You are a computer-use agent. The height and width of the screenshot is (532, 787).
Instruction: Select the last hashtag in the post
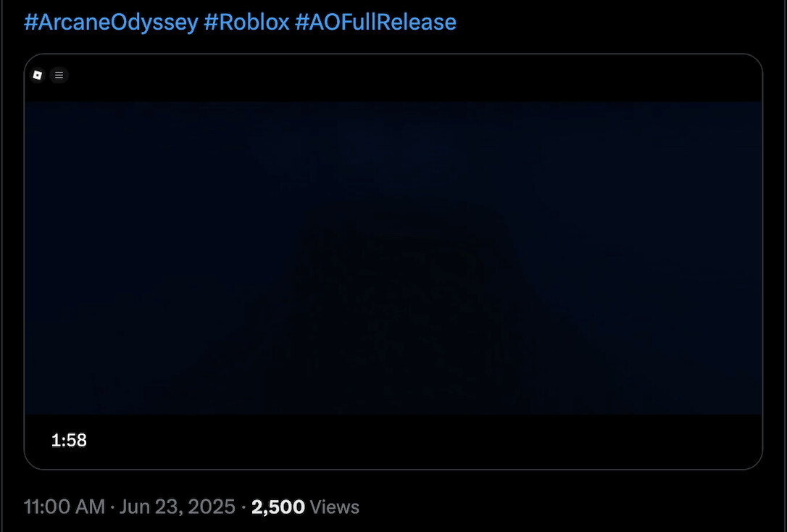click(375, 22)
